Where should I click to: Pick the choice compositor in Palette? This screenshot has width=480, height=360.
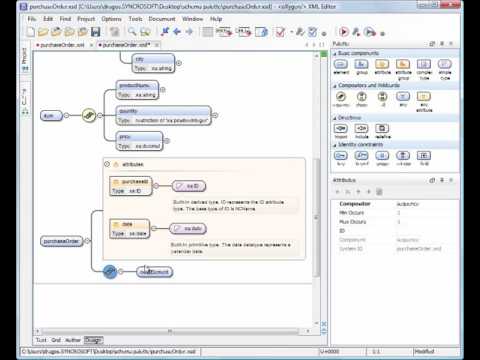tap(361, 99)
